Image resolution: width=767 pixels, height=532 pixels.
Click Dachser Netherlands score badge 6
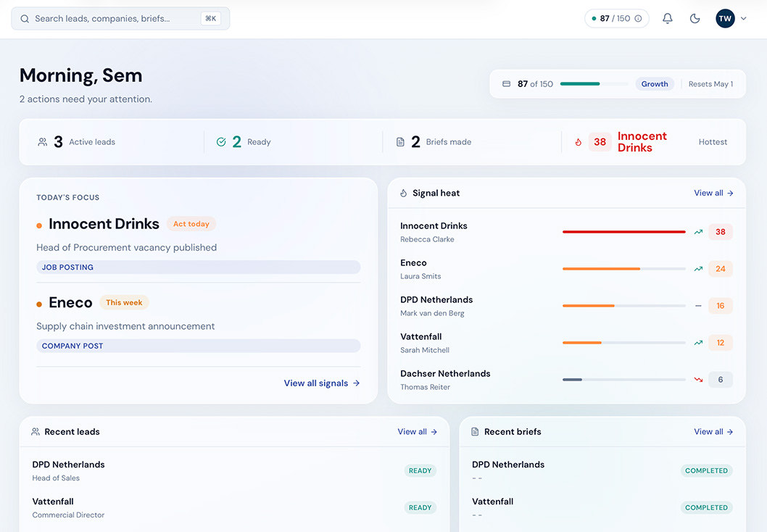click(721, 380)
